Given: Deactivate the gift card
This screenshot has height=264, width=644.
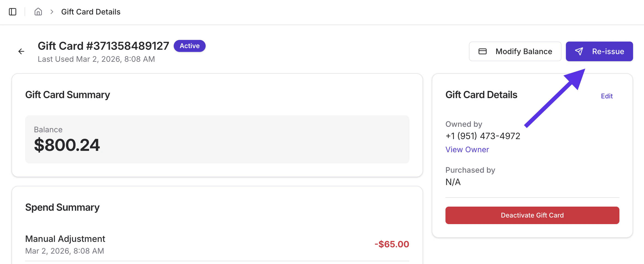Looking at the screenshot, I should pyautogui.click(x=532, y=215).
